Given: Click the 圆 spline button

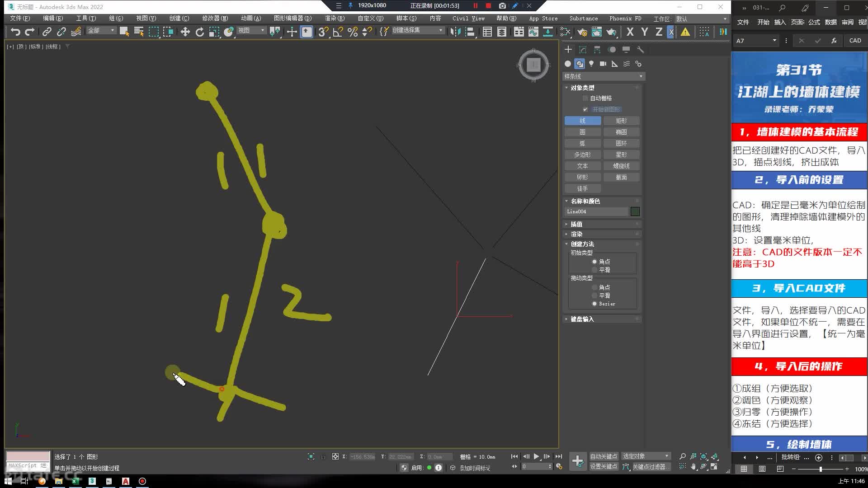Looking at the screenshot, I should (583, 132).
